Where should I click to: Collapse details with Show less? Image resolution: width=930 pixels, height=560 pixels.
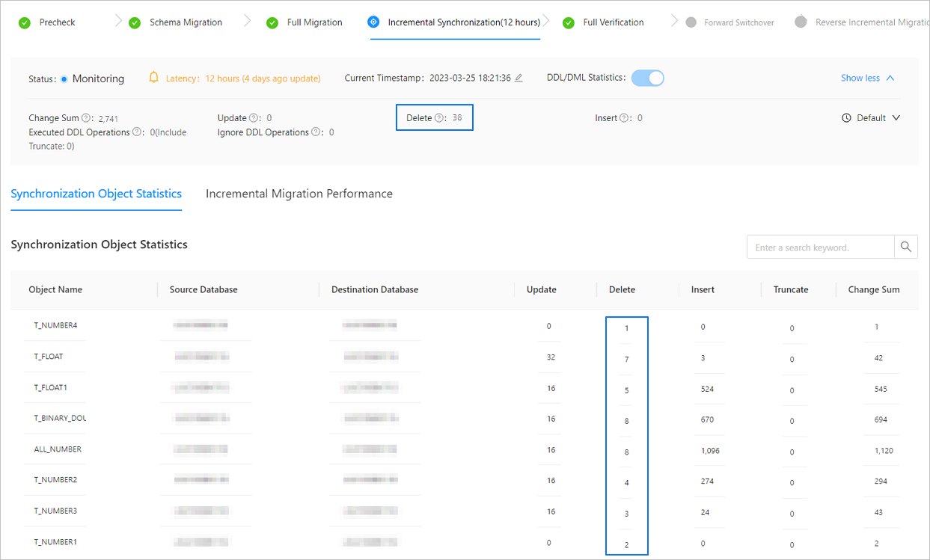point(867,78)
